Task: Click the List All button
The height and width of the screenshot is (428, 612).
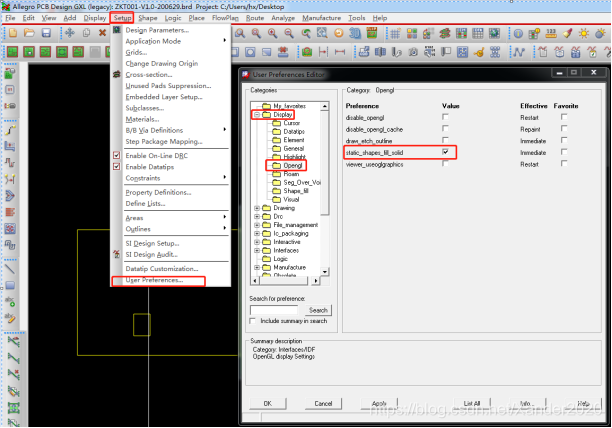Action: pyautogui.click(x=472, y=403)
